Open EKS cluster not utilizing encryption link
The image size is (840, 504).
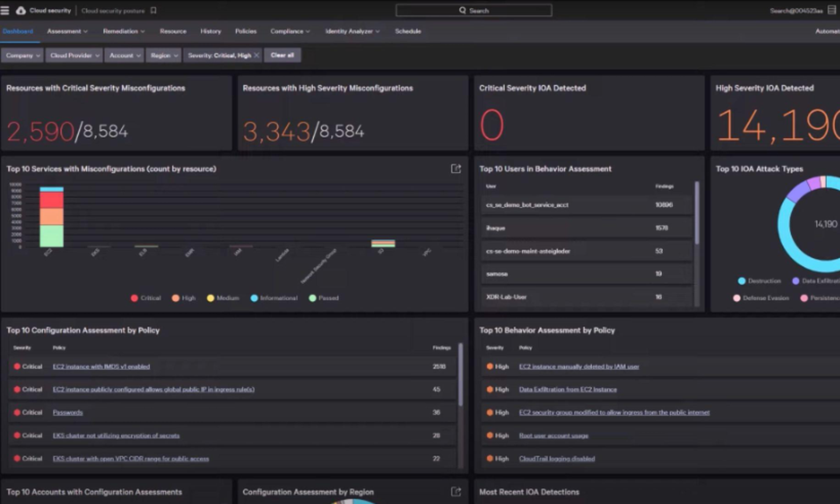pos(116,436)
